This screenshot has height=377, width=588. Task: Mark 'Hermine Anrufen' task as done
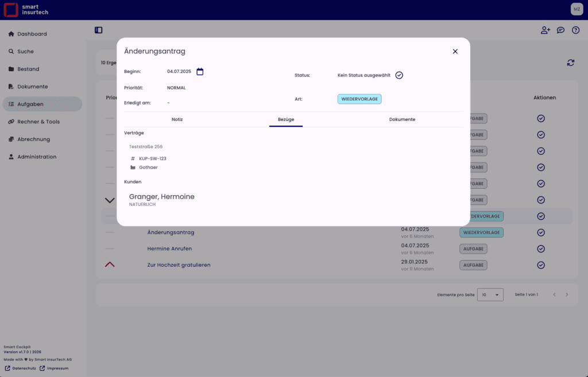(x=540, y=249)
